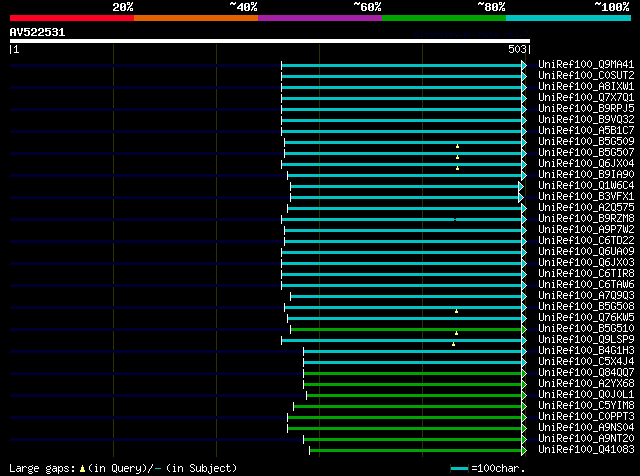Select the UniRef100_B5G508 label
The height and width of the screenshot is (476, 640).
point(586,307)
